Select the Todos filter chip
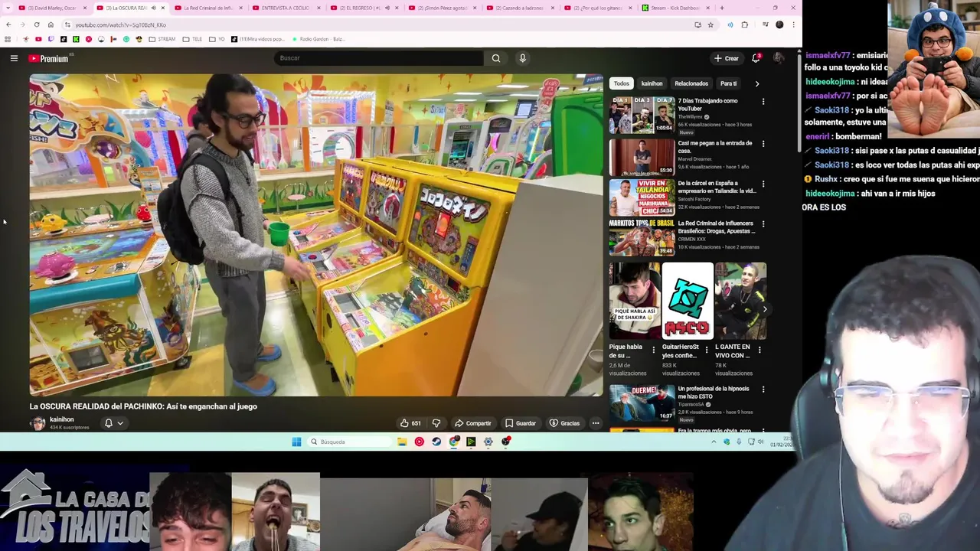980x551 pixels. [x=621, y=83]
